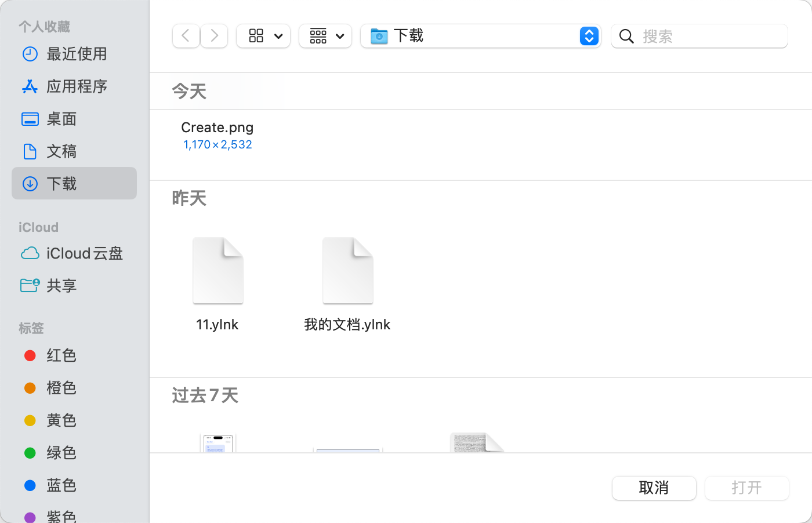
Task: Click the Applications sidebar icon
Action: (30, 86)
